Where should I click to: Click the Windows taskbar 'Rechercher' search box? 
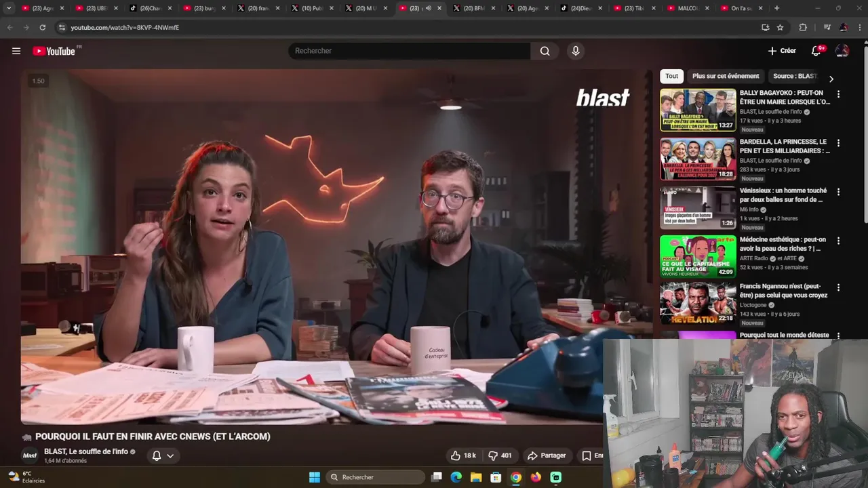point(376,477)
